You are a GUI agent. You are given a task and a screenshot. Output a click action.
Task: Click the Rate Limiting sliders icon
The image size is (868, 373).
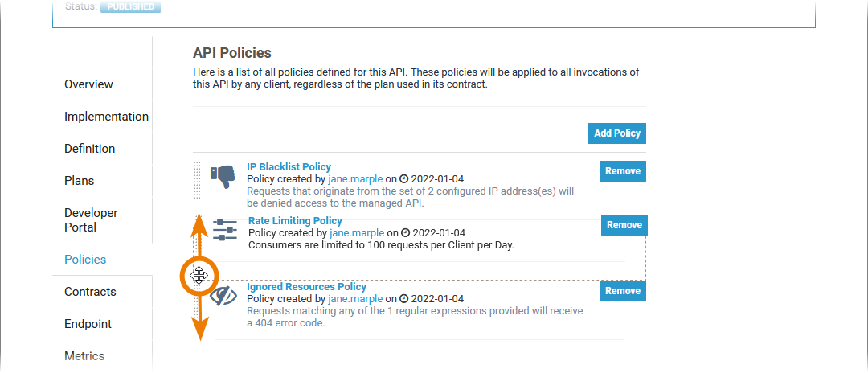pyautogui.click(x=224, y=229)
